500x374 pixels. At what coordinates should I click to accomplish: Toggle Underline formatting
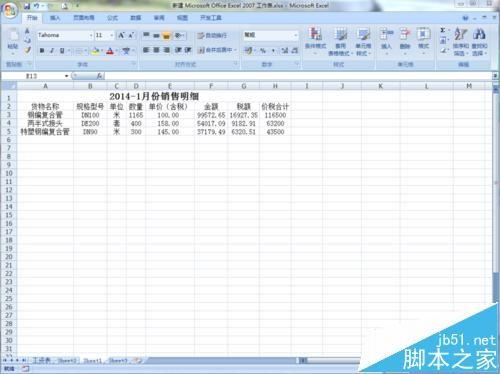[62, 51]
